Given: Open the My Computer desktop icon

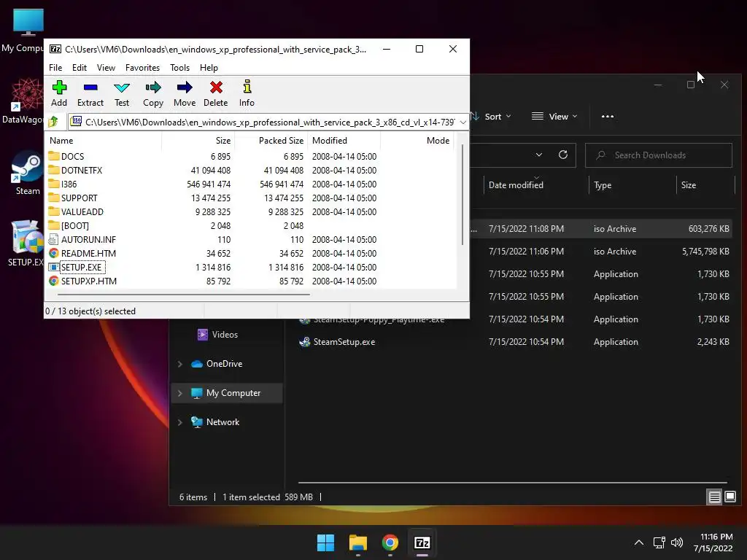Looking at the screenshot, I should [x=23, y=31].
